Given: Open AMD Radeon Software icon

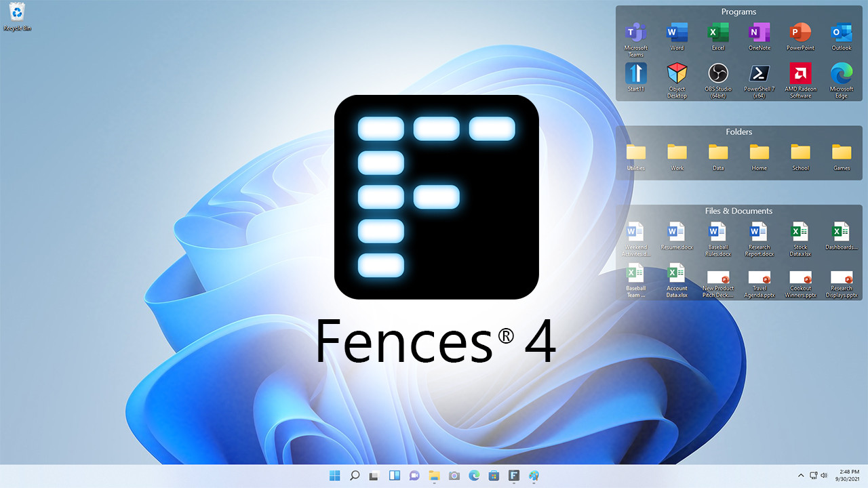Looking at the screenshot, I should [800, 74].
